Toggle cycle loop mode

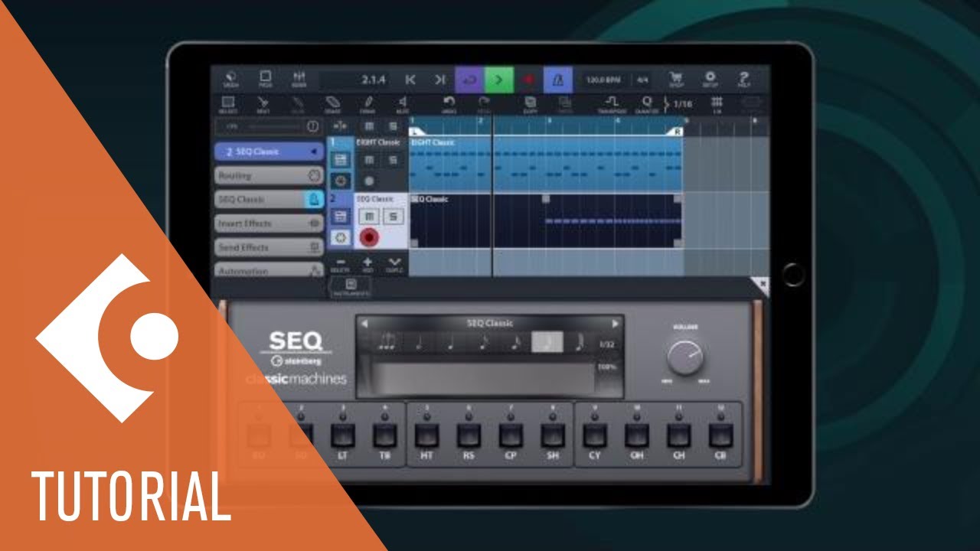[469, 80]
